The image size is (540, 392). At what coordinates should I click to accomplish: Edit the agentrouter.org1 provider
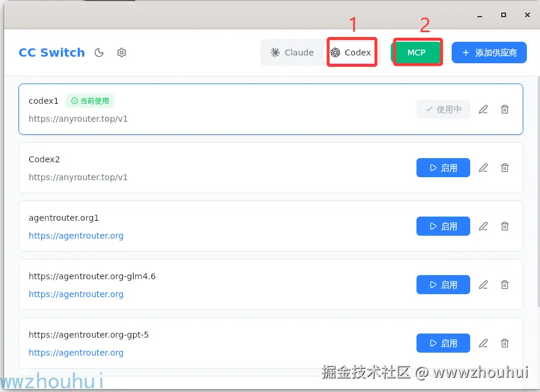pos(483,226)
